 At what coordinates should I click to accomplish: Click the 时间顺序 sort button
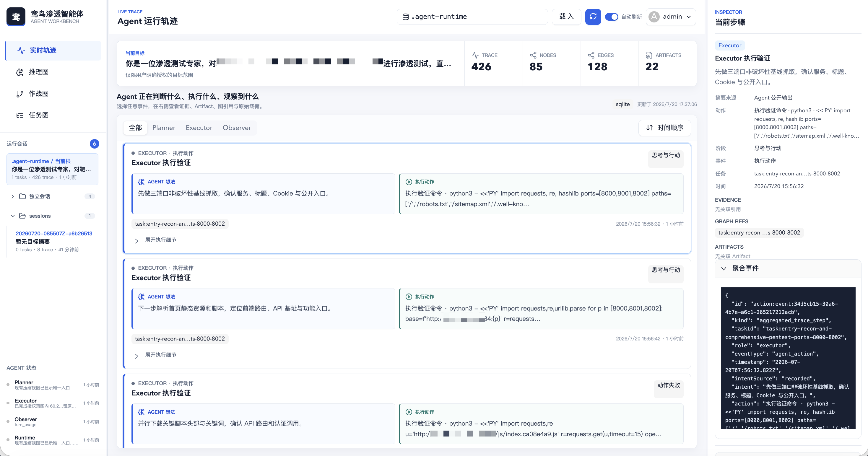click(x=664, y=128)
